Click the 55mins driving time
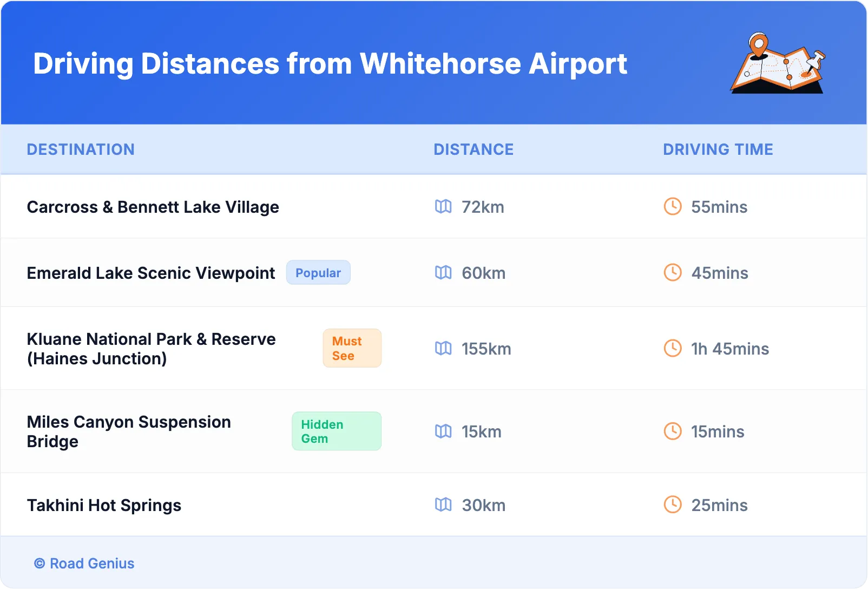Image resolution: width=868 pixels, height=589 pixels. click(719, 207)
